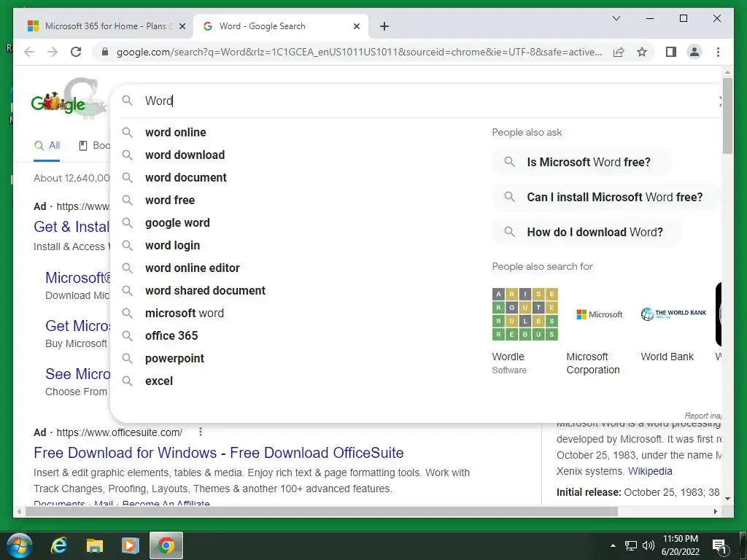This screenshot has height=560, width=747.
Task: Click the horizontal page scrollbar thumb
Action: coord(322,511)
